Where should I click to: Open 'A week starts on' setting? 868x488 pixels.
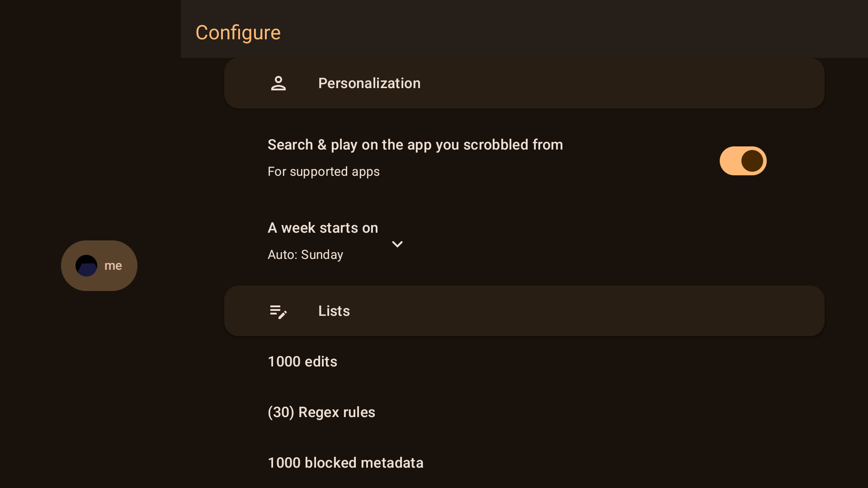(323, 228)
